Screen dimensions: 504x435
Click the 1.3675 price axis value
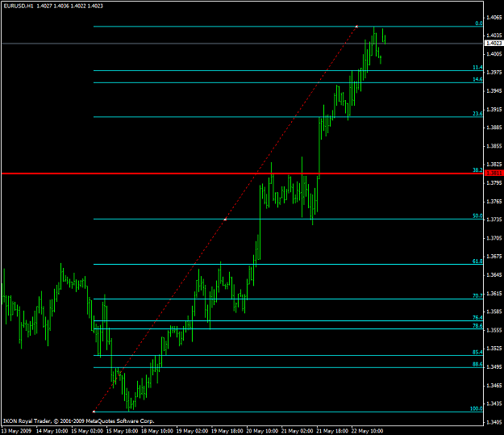[494, 257]
